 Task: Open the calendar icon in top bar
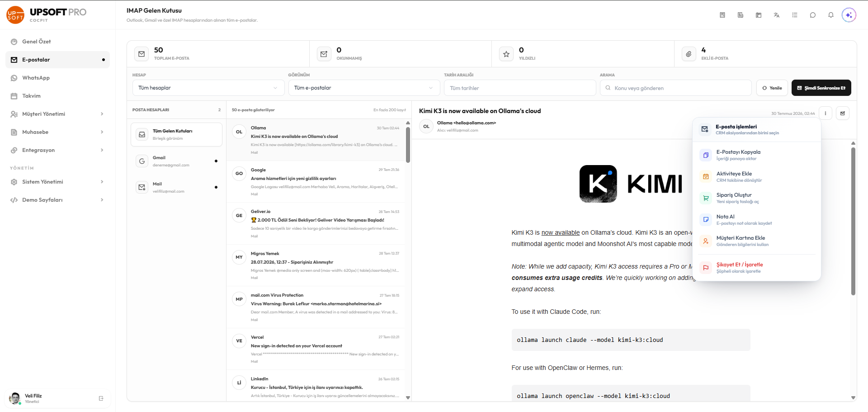click(x=759, y=15)
